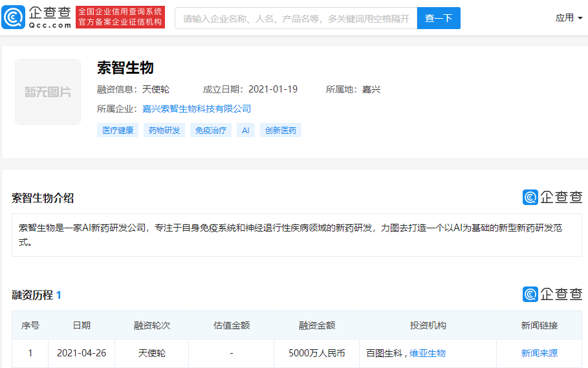Click the 日期 column header

coord(82,325)
